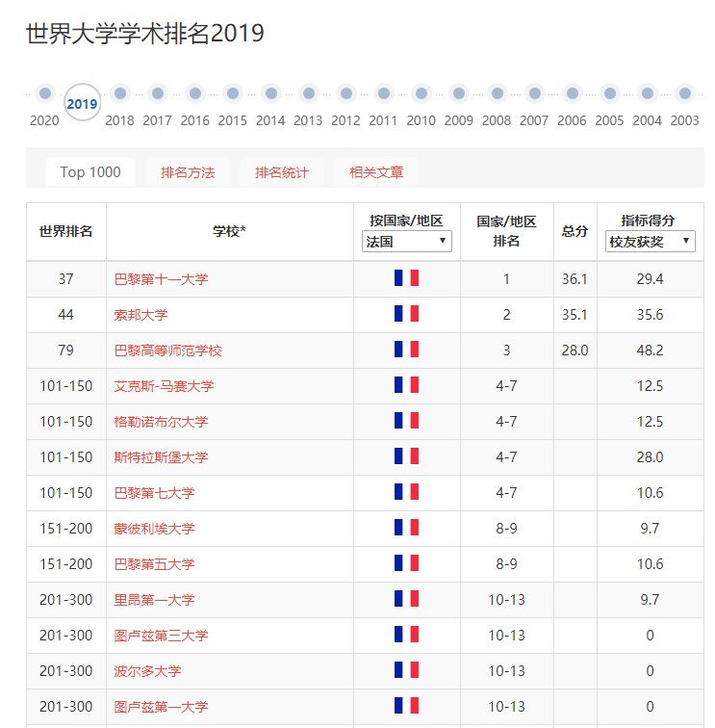Open 格勒诺布尔大学 link
This screenshot has width=715, height=728.
(161, 422)
